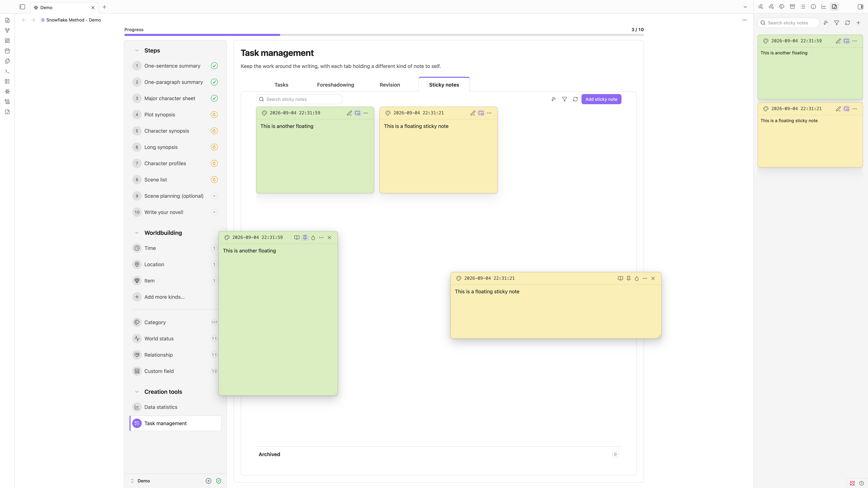Screen dimensions: 868x488
Task: Toggle floating window for sidebar yellow card
Action: point(846,109)
